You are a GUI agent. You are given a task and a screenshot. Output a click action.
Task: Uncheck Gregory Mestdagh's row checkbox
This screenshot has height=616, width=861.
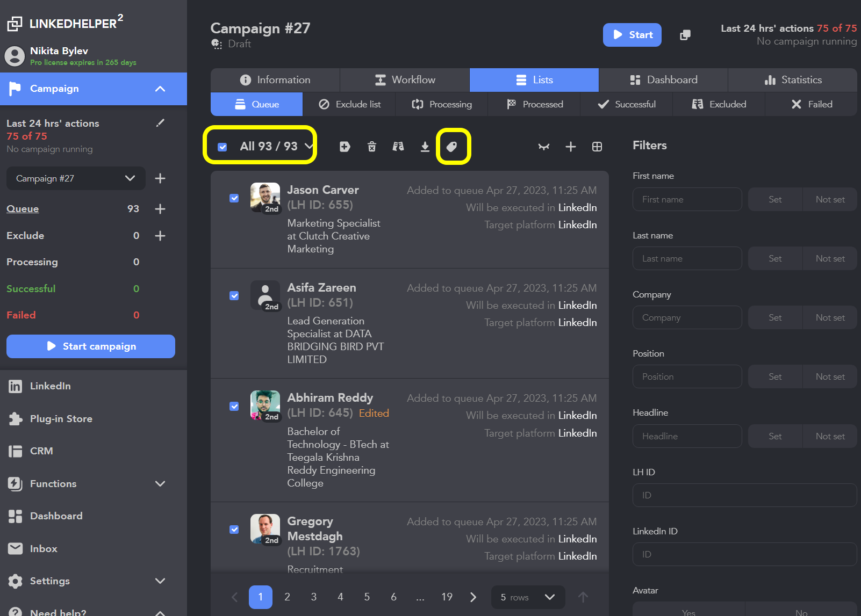click(234, 530)
